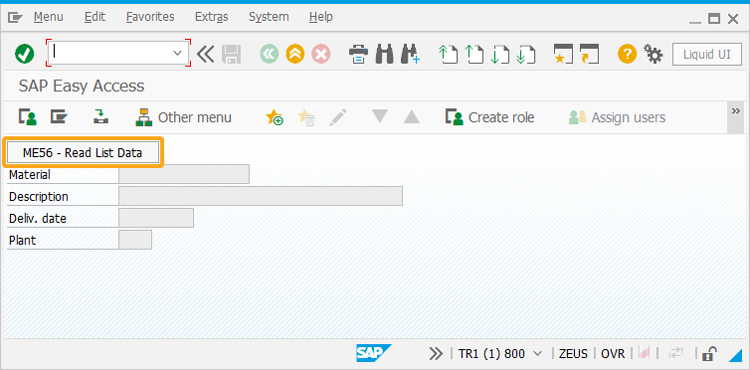Open the Help menu
This screenshot has height=370, width=750.
[320, 17]
